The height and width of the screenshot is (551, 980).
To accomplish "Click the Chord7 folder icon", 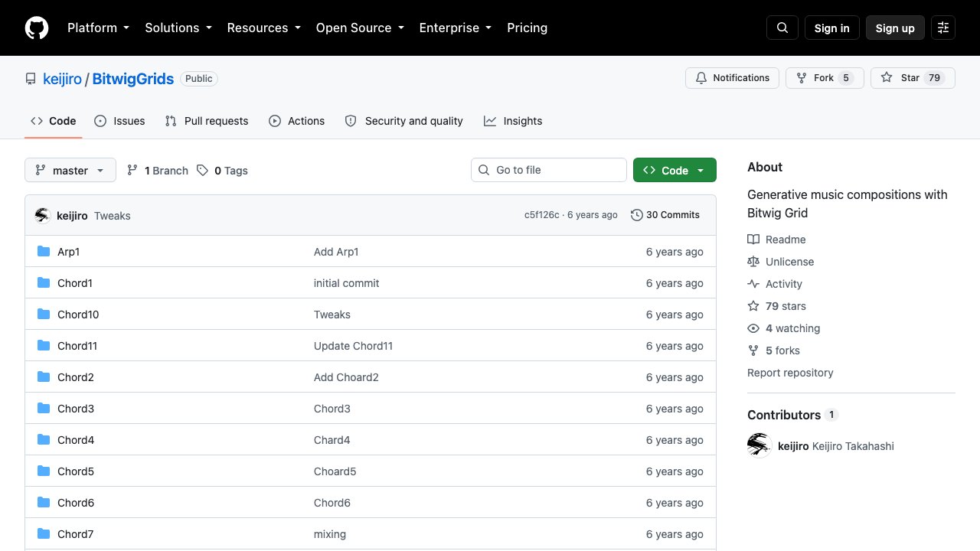I will pyautogui.click(x=44, y=534).
